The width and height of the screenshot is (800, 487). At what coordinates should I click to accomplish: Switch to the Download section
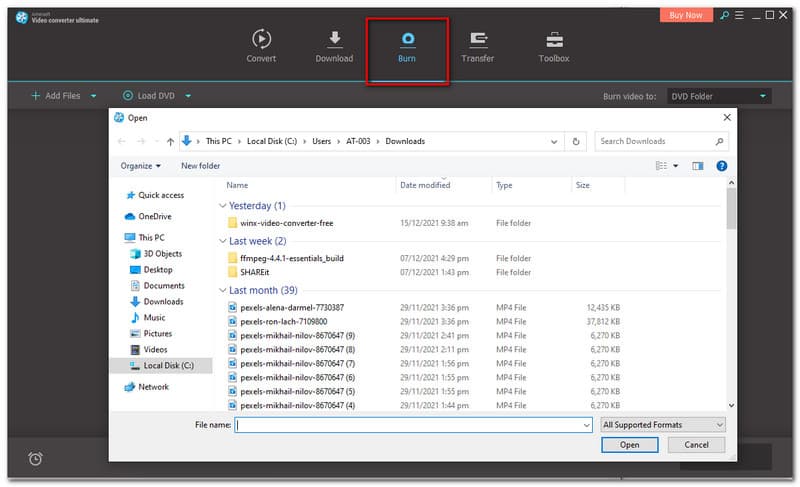click(x=334, y=40)
